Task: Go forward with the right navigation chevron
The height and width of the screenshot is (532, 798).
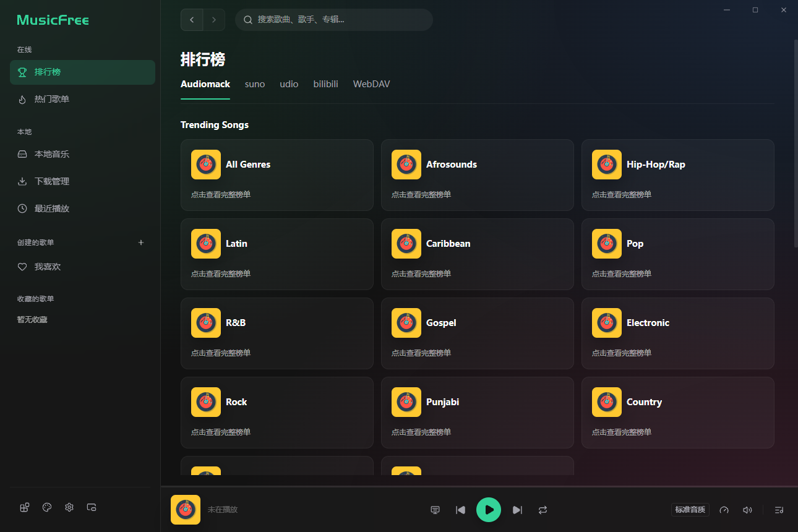Action: pyautogui.click(x=214, y=19)
